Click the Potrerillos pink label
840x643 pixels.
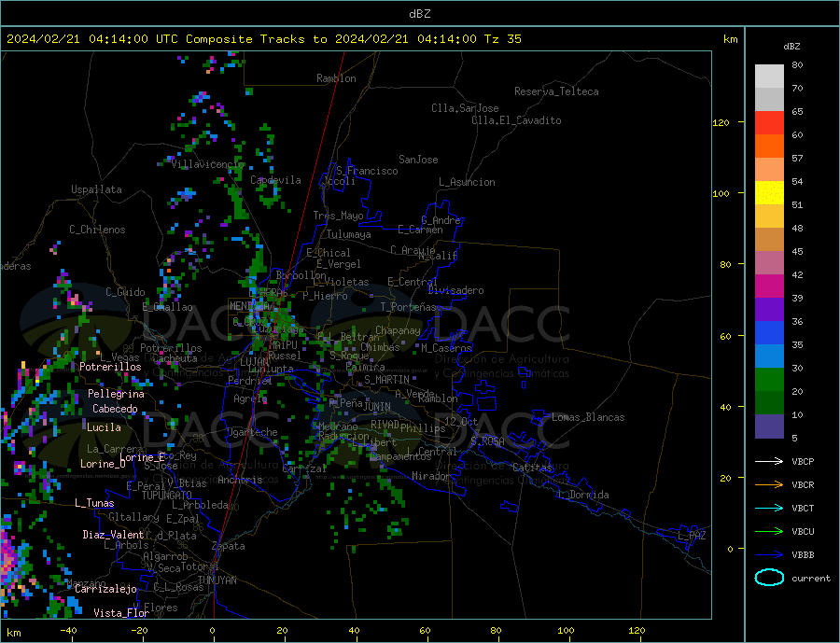point(110,367)
